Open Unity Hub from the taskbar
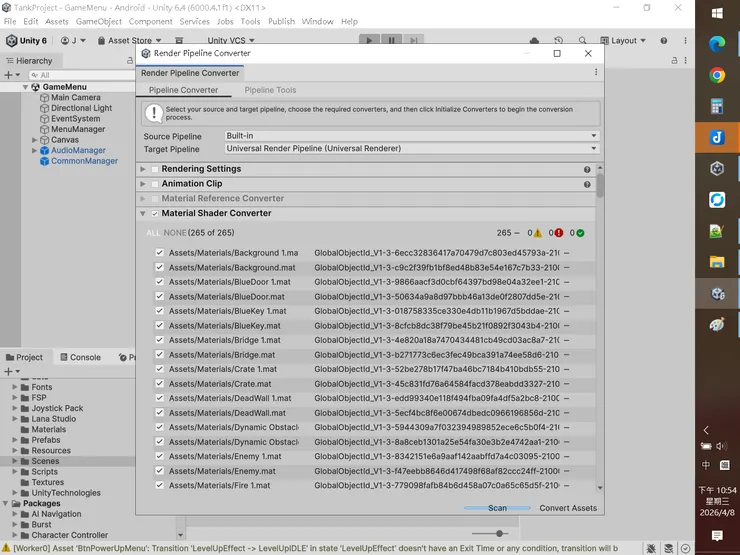 pos(717,168)
